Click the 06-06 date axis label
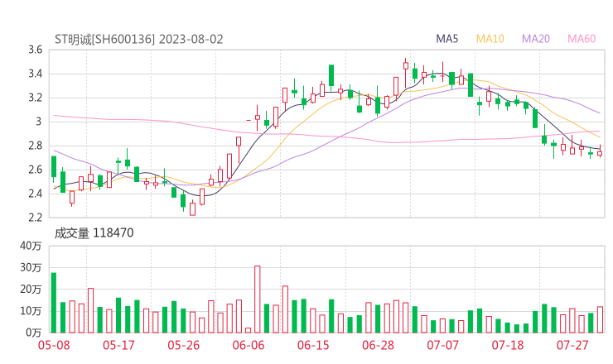 click(249, 345)
